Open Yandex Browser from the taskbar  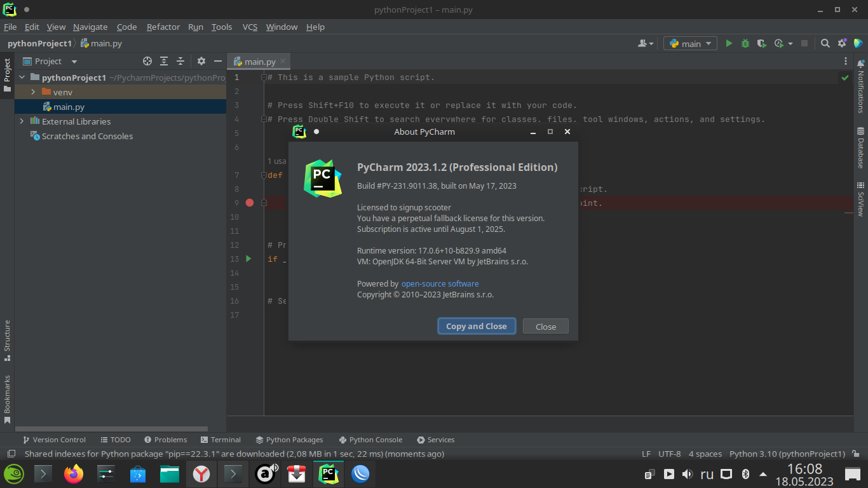[x=201, y=474]
